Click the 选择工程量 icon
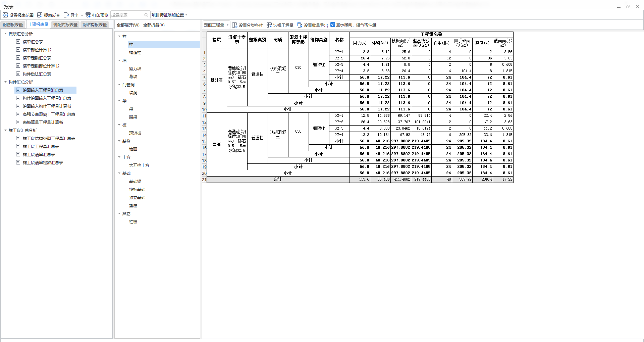The width and height of the screenshot is (644, 342). coord(269,25)
